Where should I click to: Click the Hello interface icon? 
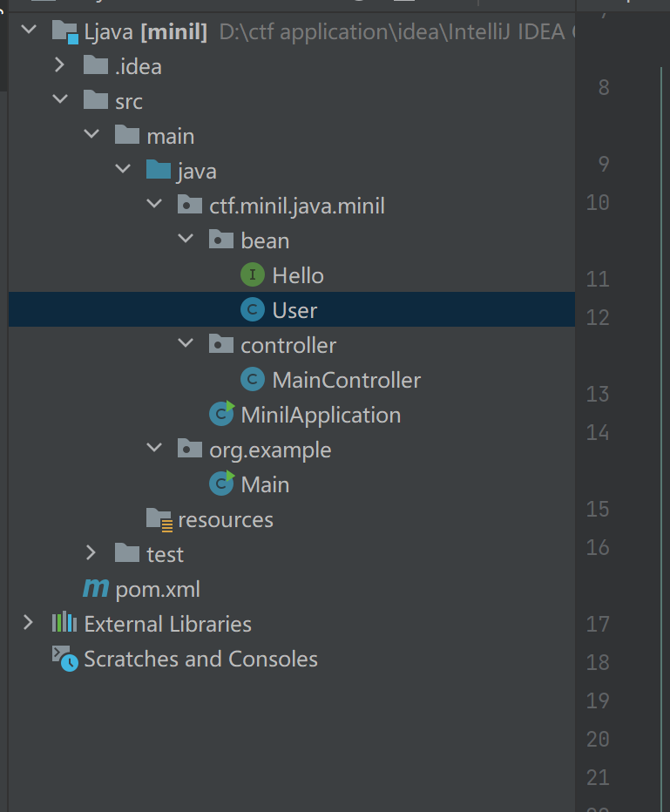(252, 275)
